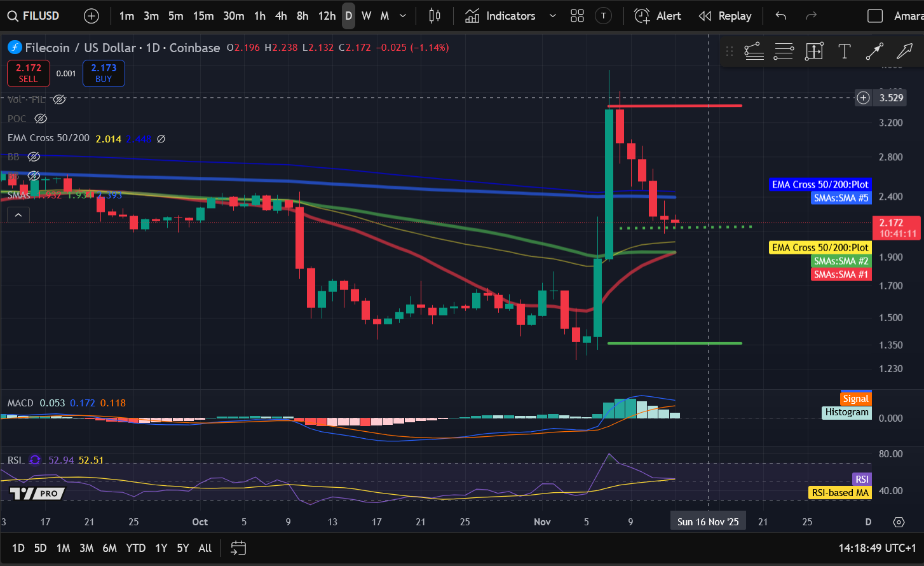Viewport: 924px width, 566px height.
Task: Click the alarm clock Alert icon
Action: 642,16
